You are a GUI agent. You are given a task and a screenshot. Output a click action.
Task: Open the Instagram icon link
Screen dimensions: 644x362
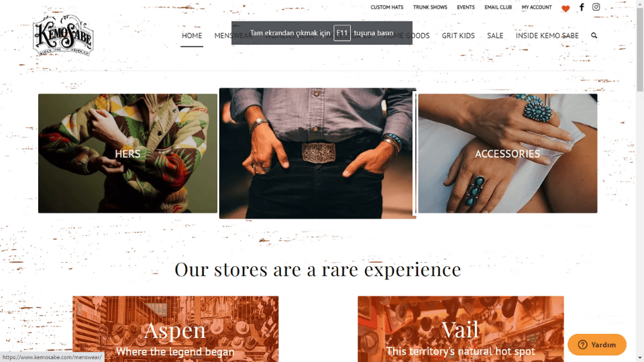click(596, 7)
